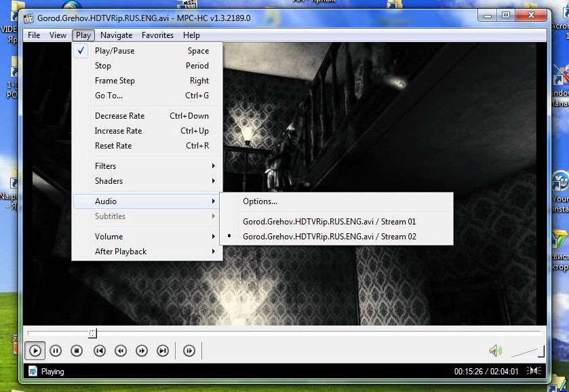
Task: Open the View menu
Action: pos(58,35)
